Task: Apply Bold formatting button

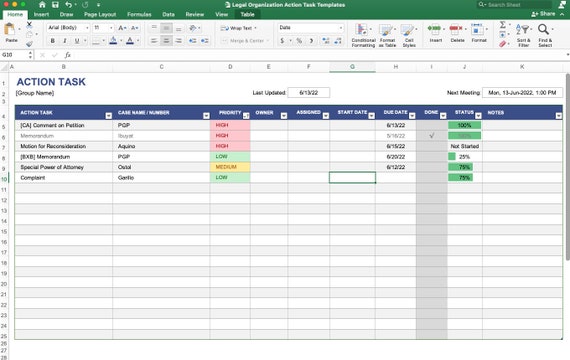Action: click(53, 41)
